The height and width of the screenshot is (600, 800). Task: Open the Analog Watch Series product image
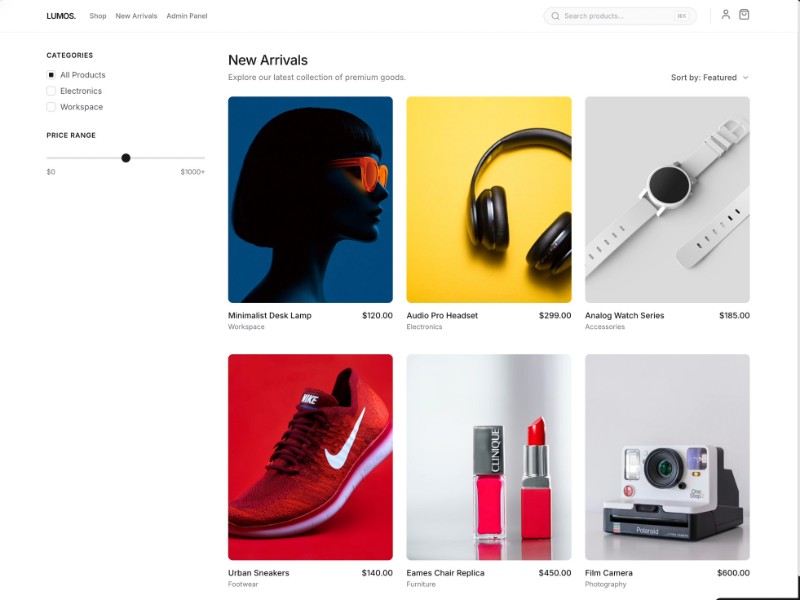[x=667, y=199]
